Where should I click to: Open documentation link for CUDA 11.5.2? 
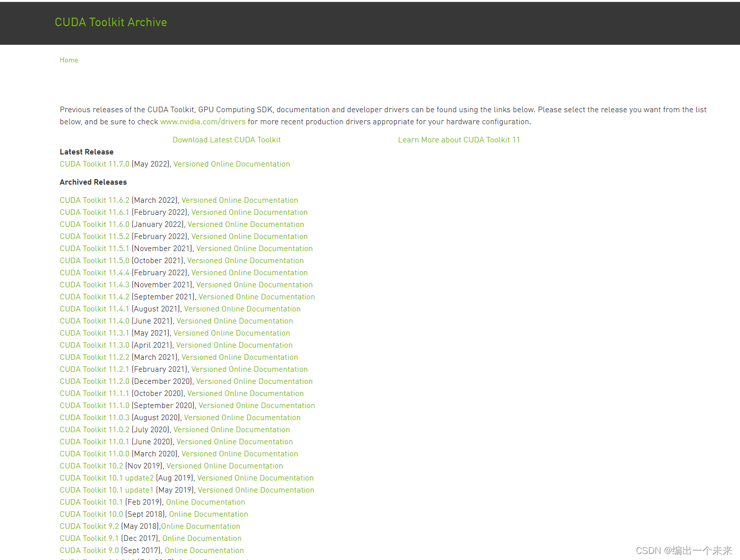click(x=250, y=236)
